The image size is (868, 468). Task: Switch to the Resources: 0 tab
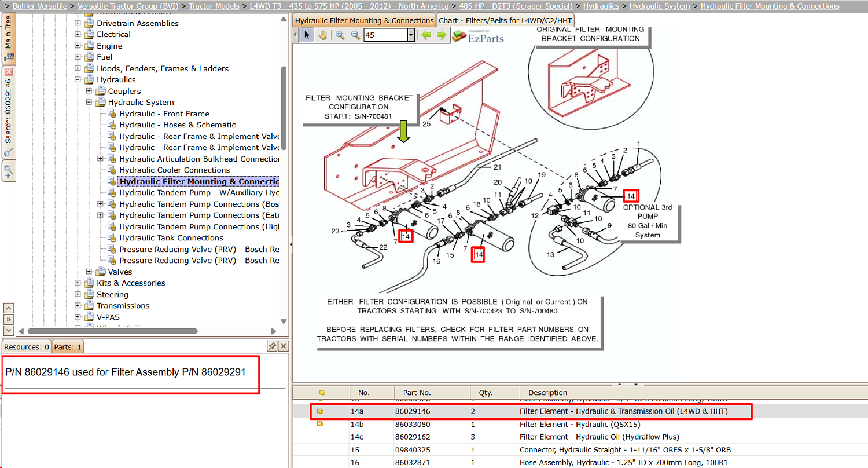27,347
